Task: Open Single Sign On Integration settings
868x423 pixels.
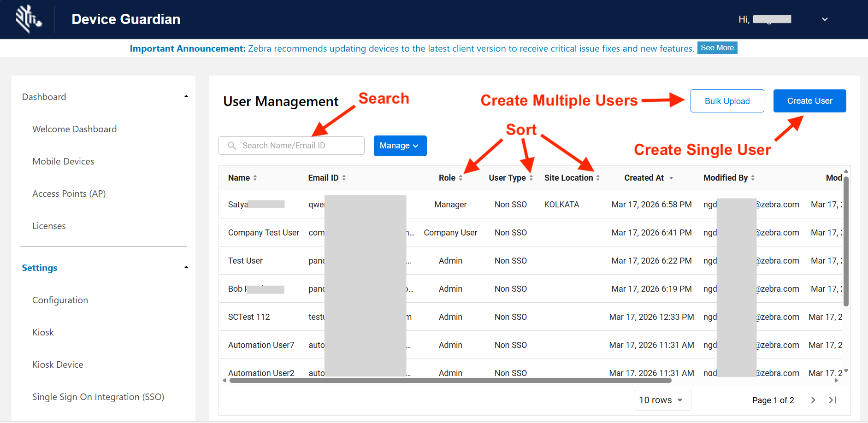Action: pyautogui.click(x=98, y=397)
